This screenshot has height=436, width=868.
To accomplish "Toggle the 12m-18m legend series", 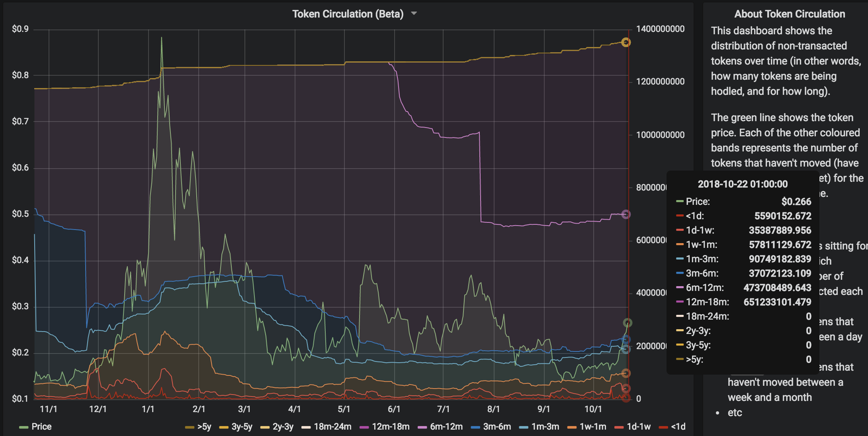I will pos(391,426).
